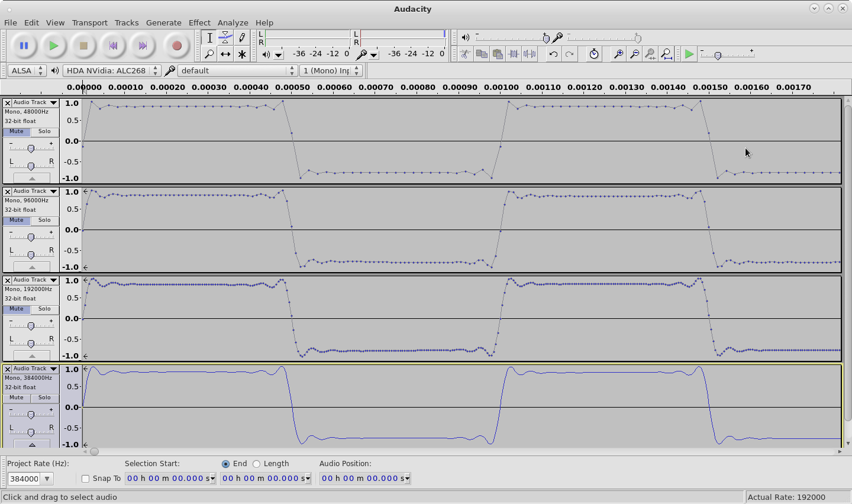The width and height of the screenshot is (852, 504).
Task: Click the Pause transport button
Action: click(24, 46)
